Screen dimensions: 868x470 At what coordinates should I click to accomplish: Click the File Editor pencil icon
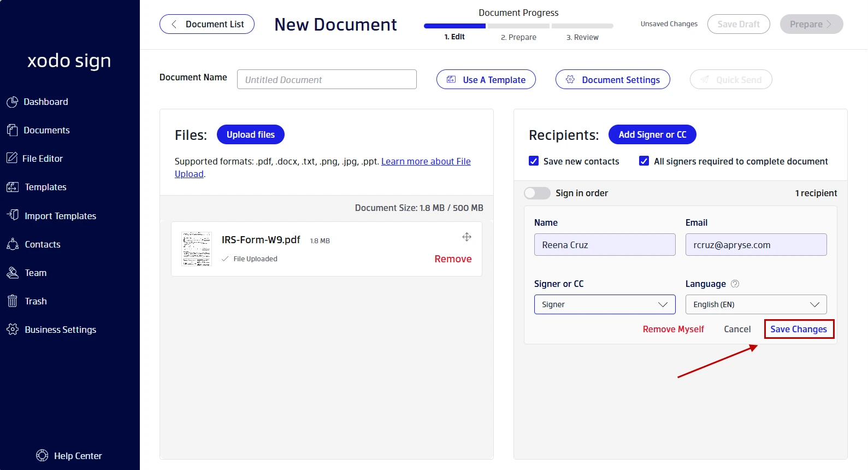tap(12, 158)
